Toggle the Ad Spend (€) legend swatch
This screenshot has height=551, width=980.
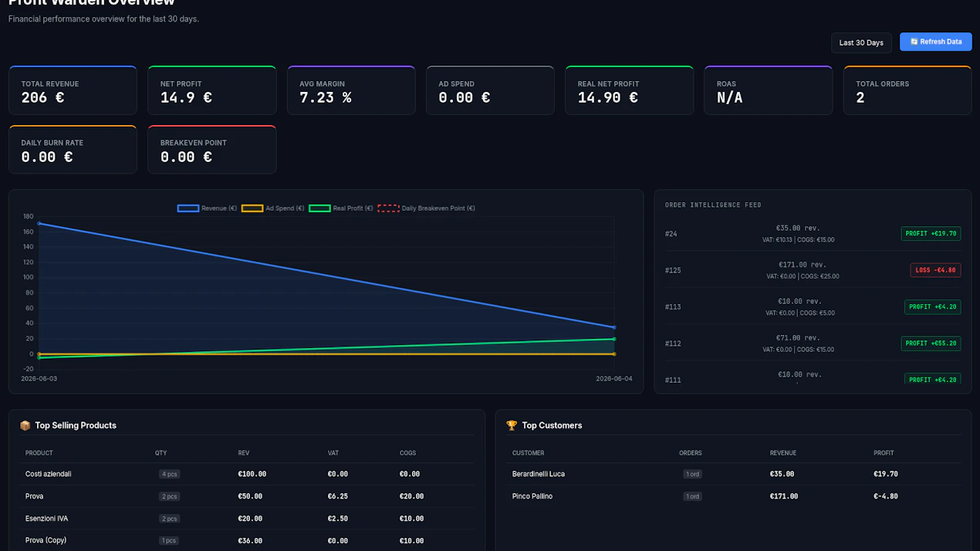click(x=252, y=208)
